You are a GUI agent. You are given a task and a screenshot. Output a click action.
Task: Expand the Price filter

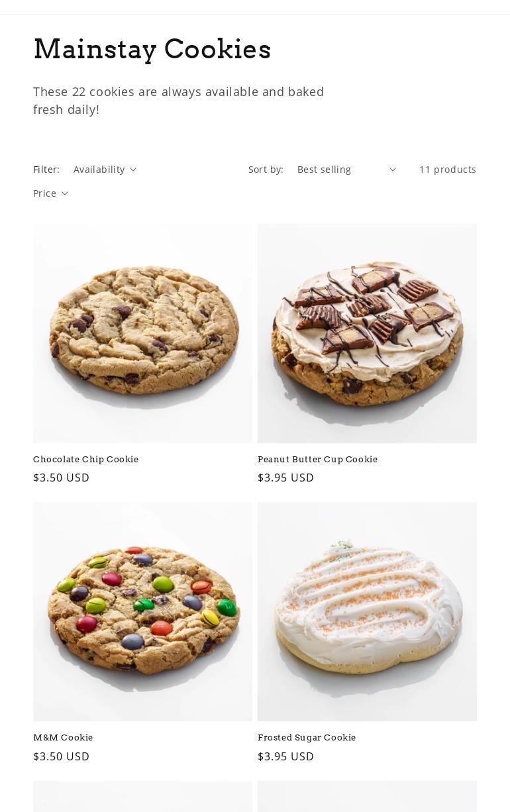[x=50, y=193]
